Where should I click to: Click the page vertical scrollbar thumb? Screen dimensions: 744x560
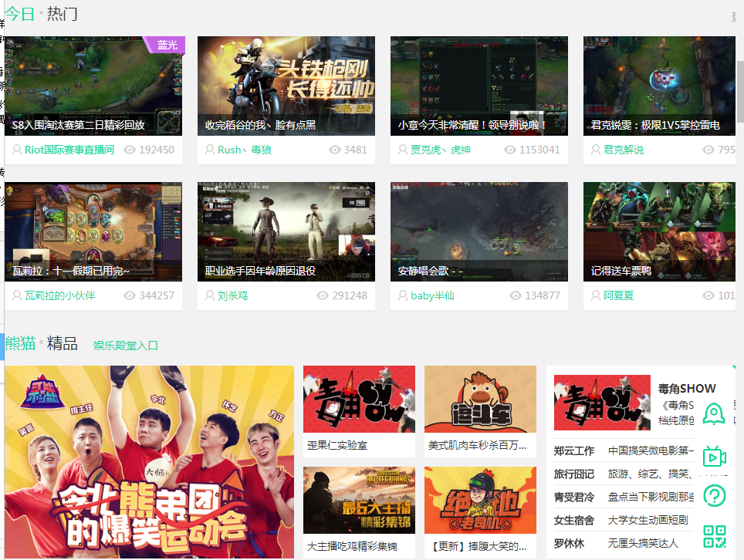point(740,92)
